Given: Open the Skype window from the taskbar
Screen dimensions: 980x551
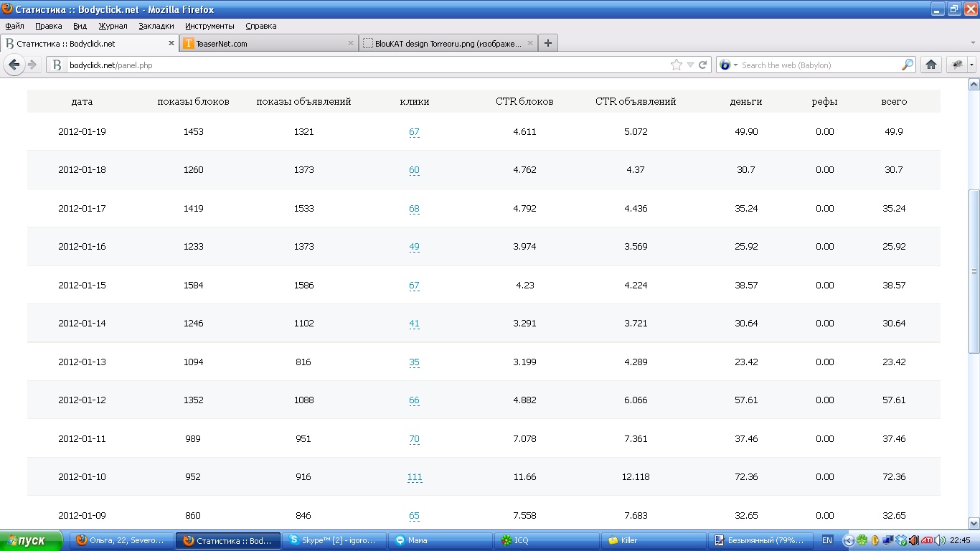Looking at the screenshot, I should (x=334, y=540).
